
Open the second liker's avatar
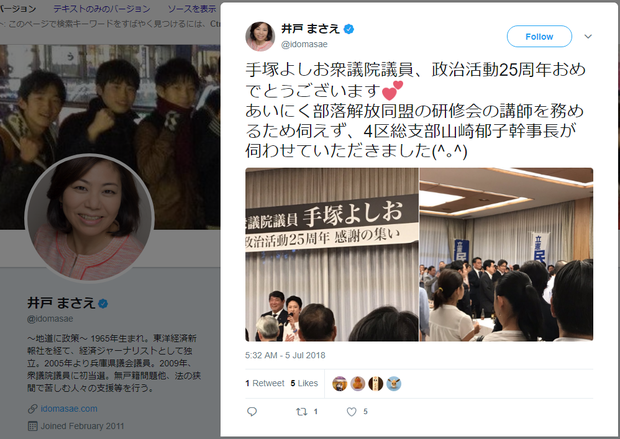point(358,384)
